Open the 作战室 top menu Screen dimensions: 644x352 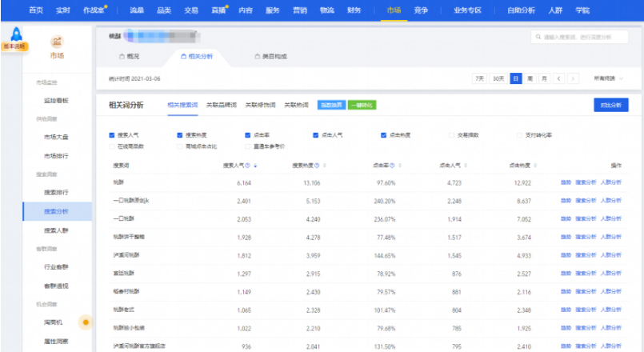tap(94, 10)
